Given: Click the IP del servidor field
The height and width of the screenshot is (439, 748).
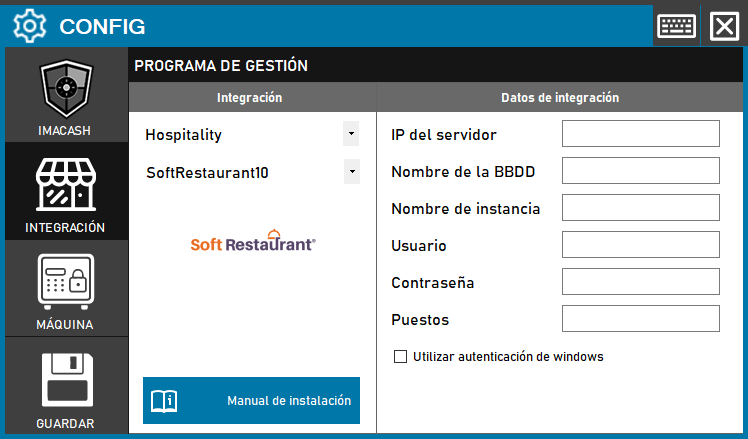Looking at the screenshot, I should coord(640,134).
